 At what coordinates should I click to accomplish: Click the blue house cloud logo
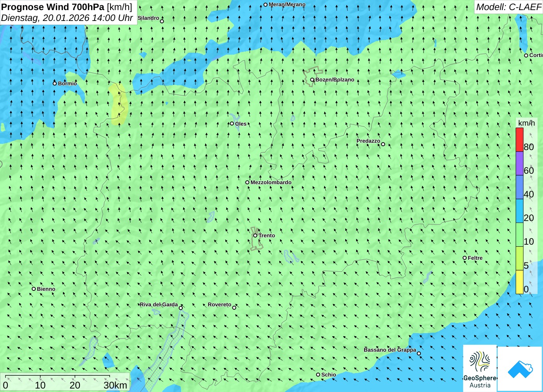click(x=520, y=369)
